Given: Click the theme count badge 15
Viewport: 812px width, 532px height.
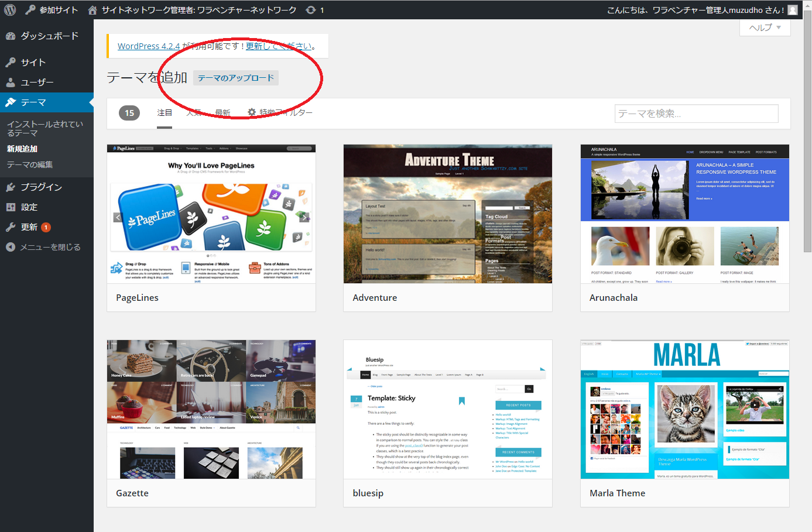Looking at the screenshot, I should point(129,113).
